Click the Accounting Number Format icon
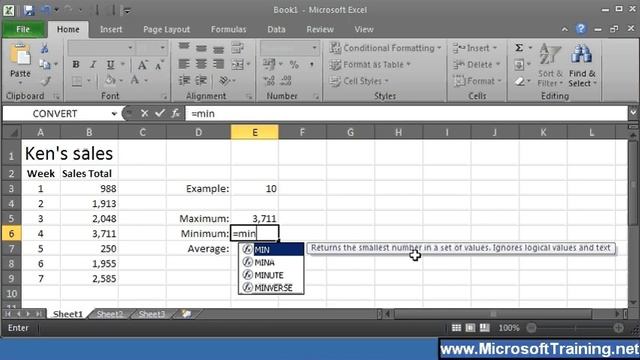 pos(269,64)
